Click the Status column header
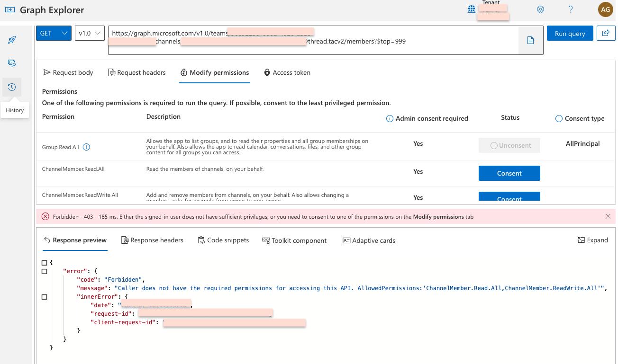 click(510, 117)
